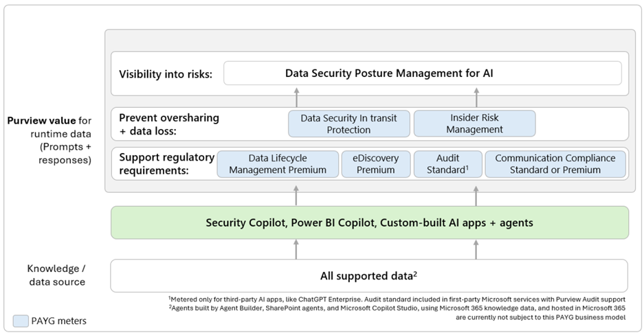Click the eDiscovery Premium box
This screenshot has width=644, height=333.
pyautogui.click(x=375, y=164)
